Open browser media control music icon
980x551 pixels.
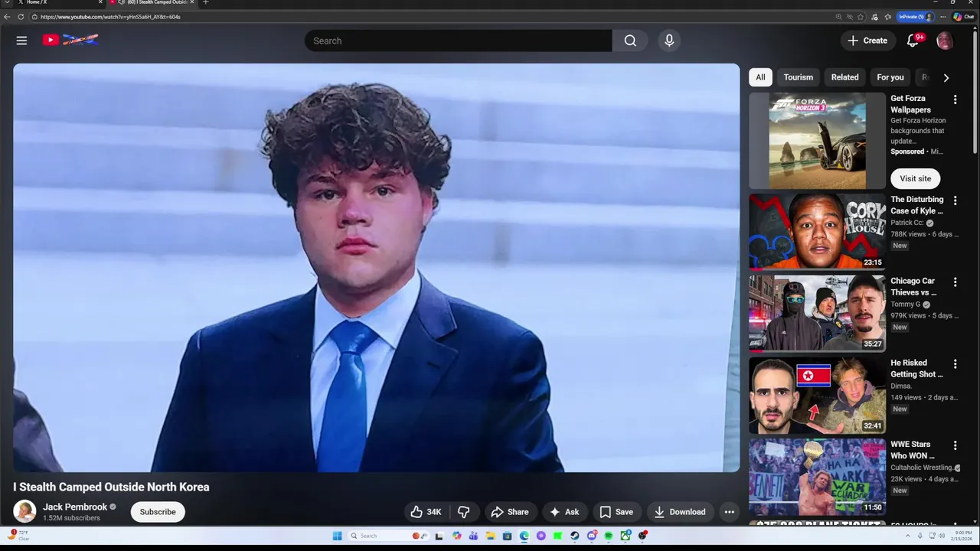[x=874, y=17]
